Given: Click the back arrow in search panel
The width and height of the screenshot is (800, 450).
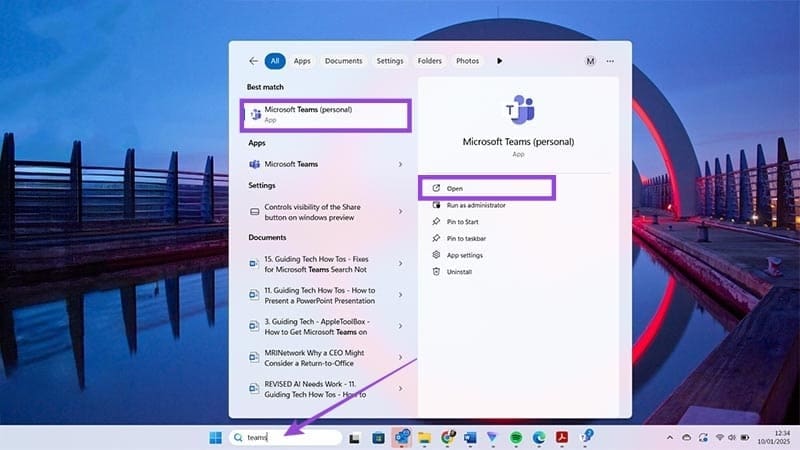Looking at the screenshot, I should point(254,61).
